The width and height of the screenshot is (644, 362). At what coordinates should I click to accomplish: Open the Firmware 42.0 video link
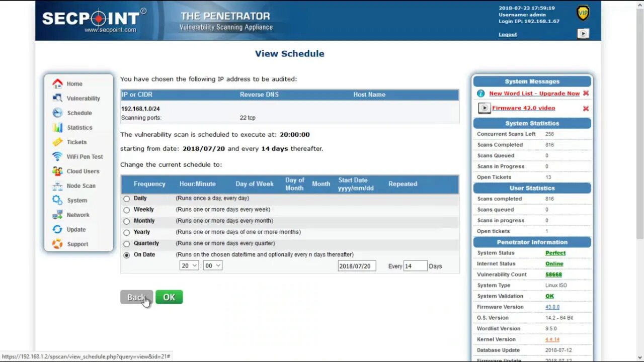pyautogui.click(x=524, y=108)
